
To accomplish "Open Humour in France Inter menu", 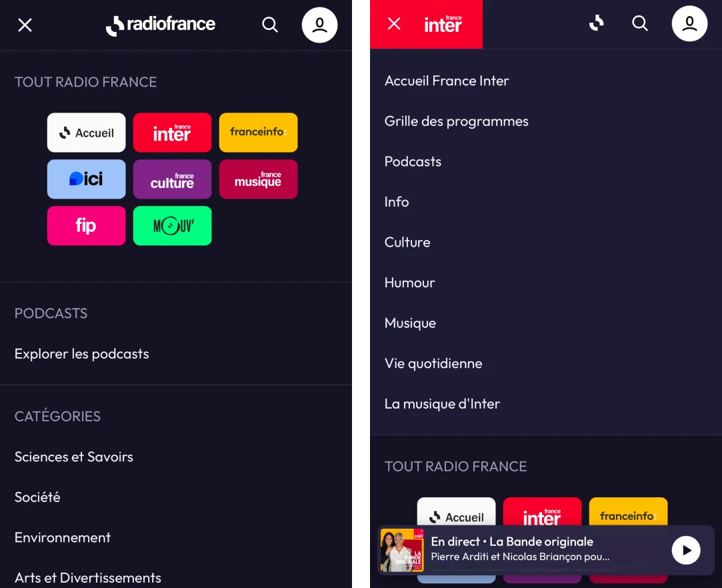I will [x=409, y=283].
